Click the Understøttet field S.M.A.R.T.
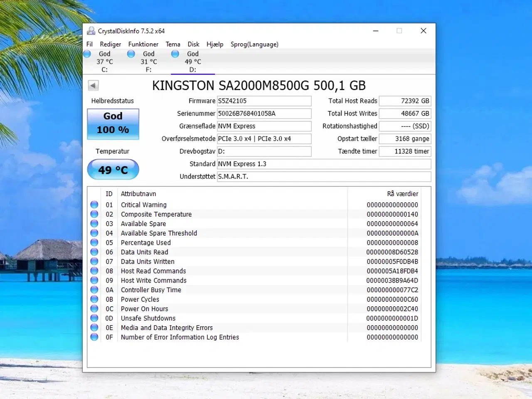The height and width of the screenshot is (399, 532). click(324, 177)
